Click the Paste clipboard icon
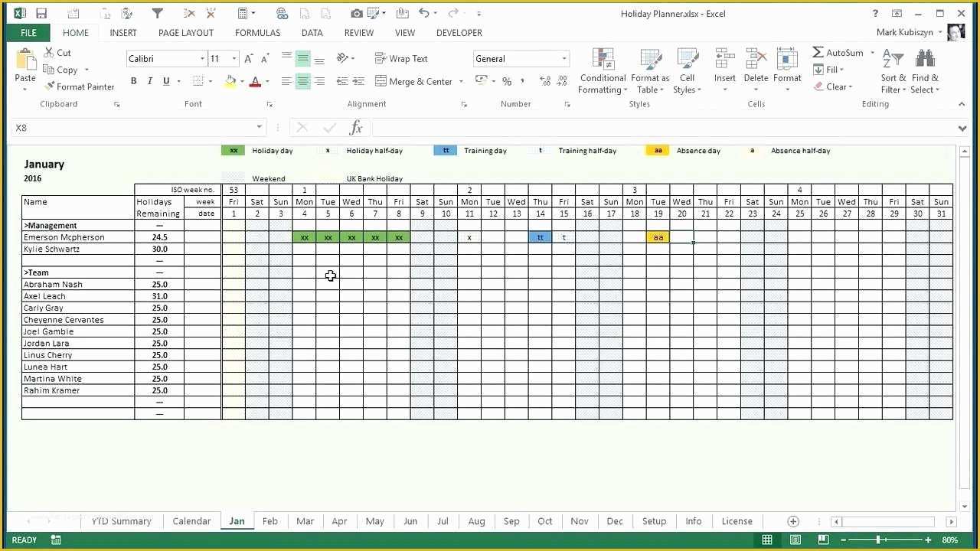Image resolution: width=980 pixels, height=551 pixels. 25,60
